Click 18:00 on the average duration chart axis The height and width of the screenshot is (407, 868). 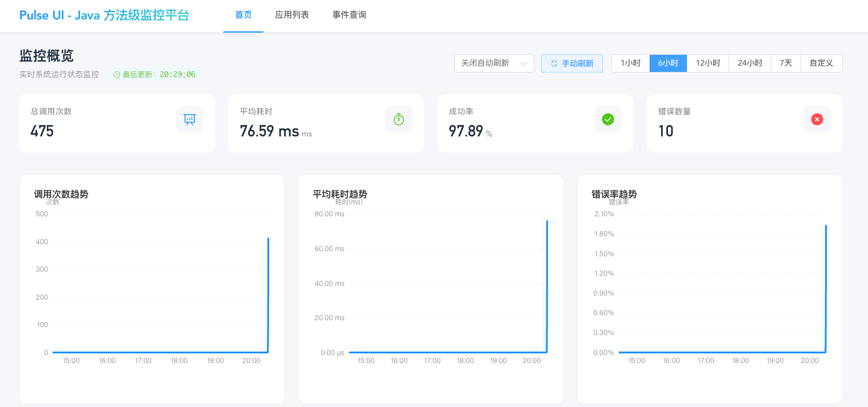coord(465,361)
